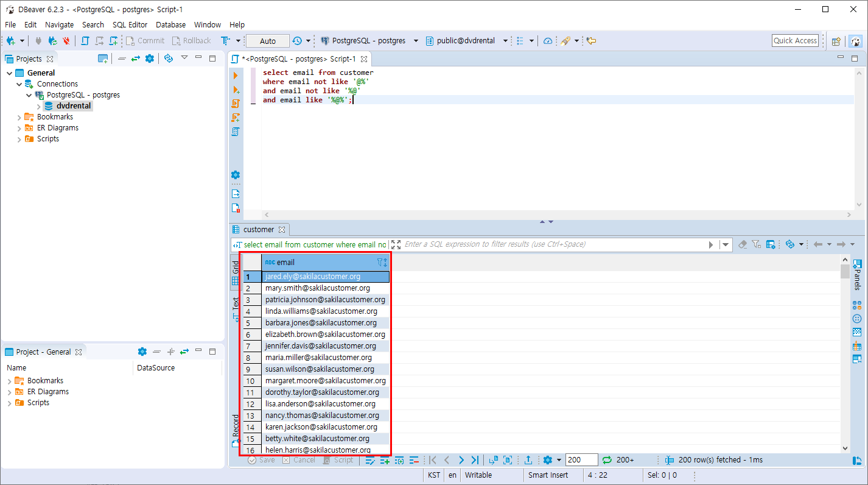Image resolution: width=868 pixels, height=485 pixels.
Task: Collapse the PostgreSQL - postgres connection node
Action: (x=29, y=95)
